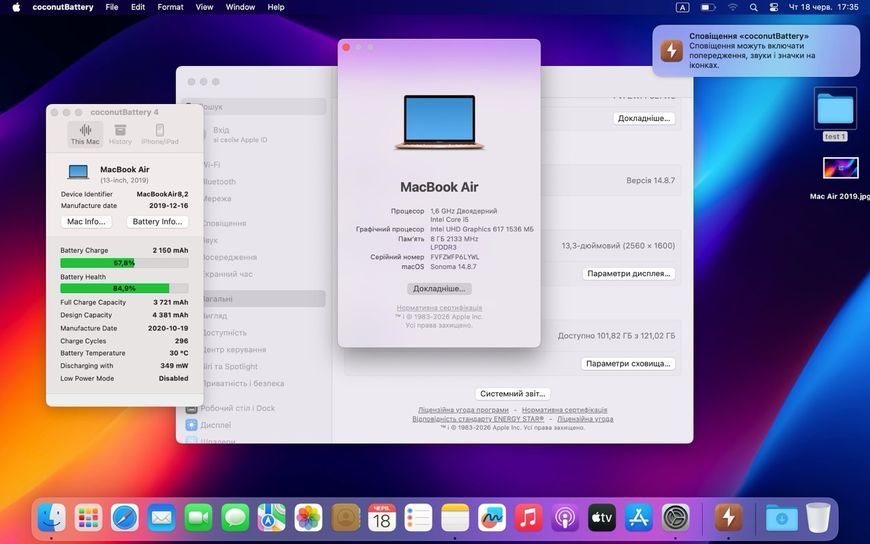Open Calendar showing 18 in Dock
This screenshot has height=544, width=870.
coord(382,517)
